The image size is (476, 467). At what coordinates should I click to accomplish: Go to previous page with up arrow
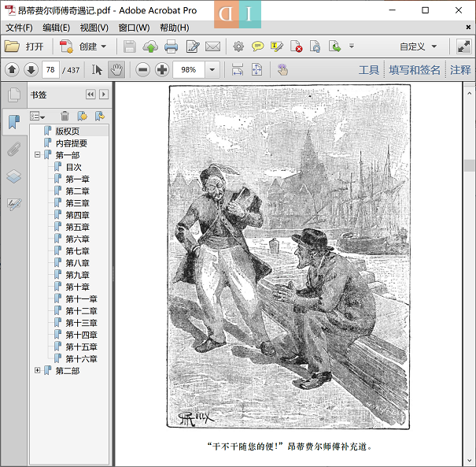12,70
